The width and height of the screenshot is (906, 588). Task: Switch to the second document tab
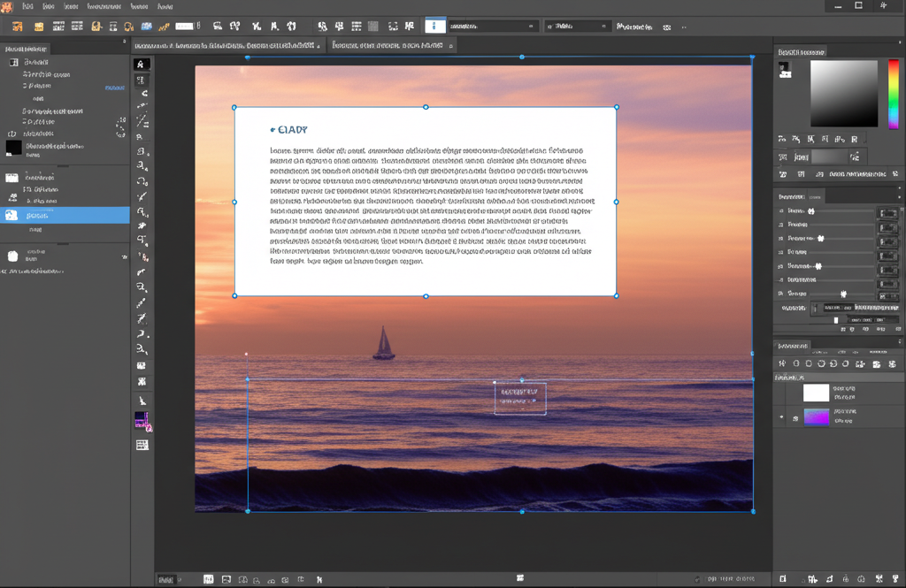[x=388, y=45]
